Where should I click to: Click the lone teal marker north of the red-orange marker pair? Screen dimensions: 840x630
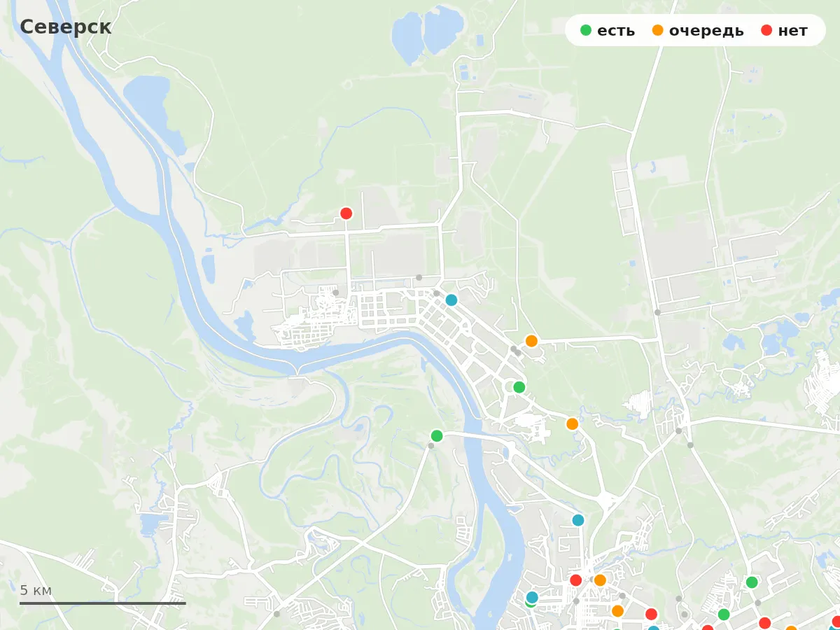point(577,520)
